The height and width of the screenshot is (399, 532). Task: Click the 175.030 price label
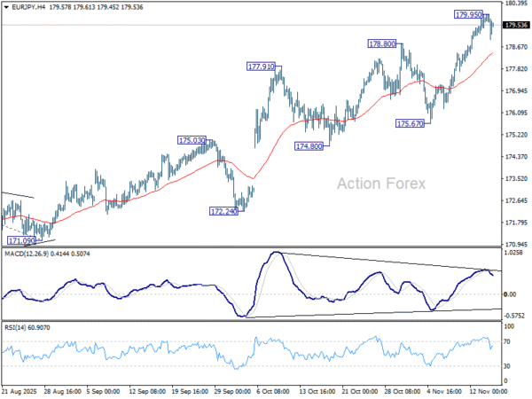coord(192,140)
